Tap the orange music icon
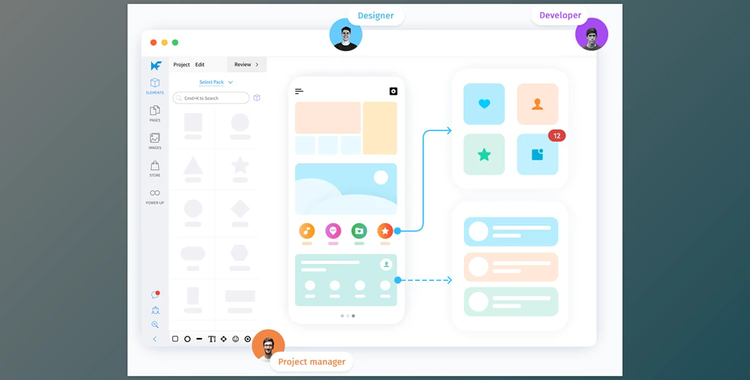750x380 pixels. (x=307, y=231)
